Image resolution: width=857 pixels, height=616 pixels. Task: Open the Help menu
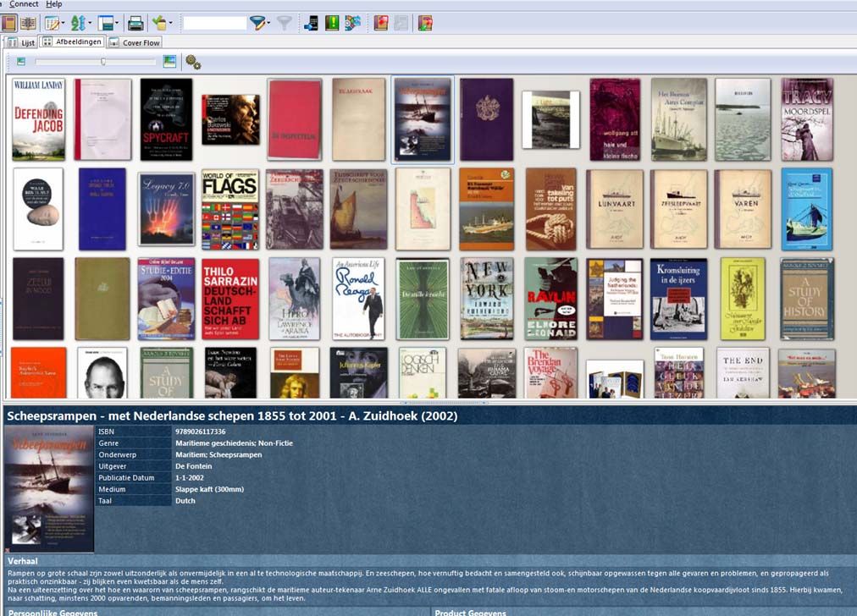point(53,4)
